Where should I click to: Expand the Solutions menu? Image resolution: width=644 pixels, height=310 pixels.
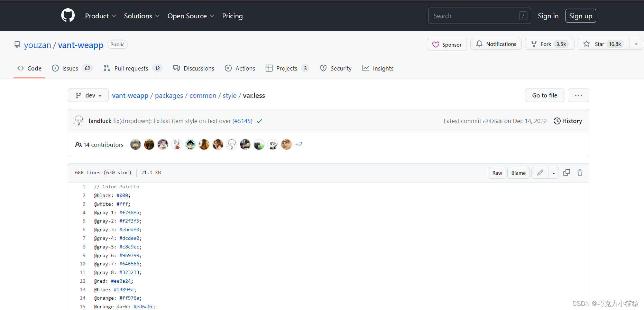[142, 16]
